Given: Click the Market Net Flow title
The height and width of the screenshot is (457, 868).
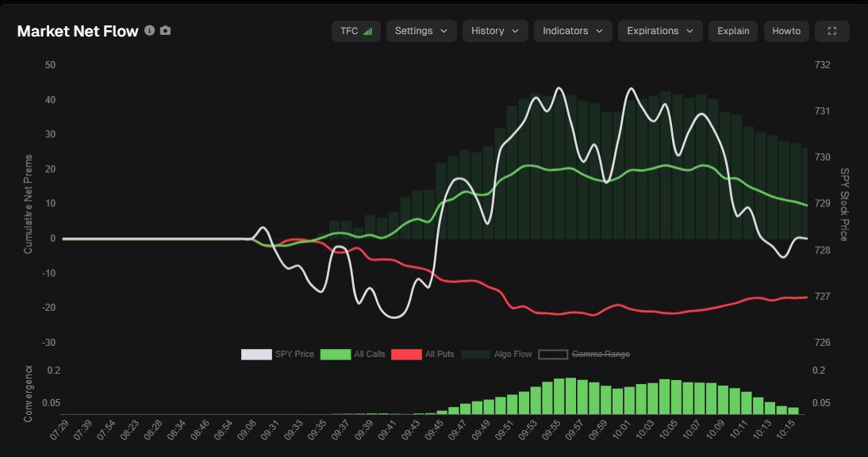Looking at the screenshot, I should [x=78, y=31].
